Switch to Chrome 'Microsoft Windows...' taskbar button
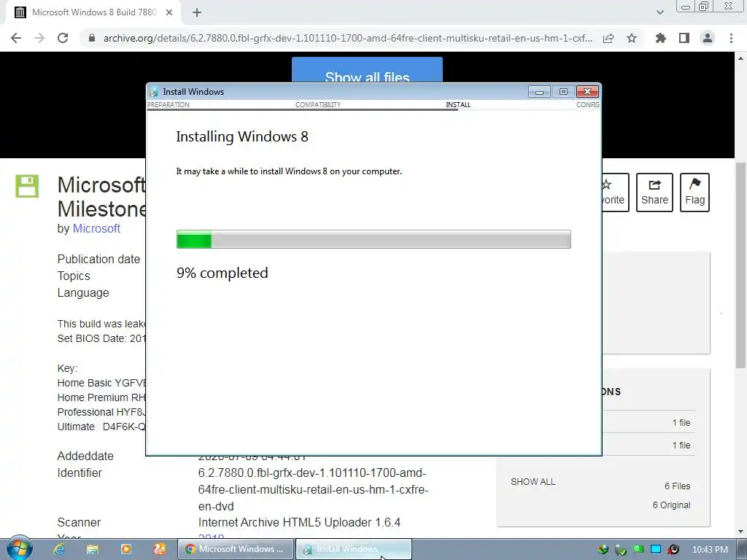The image size is (747, 560). pyautogui.click(x=236, y=549)
